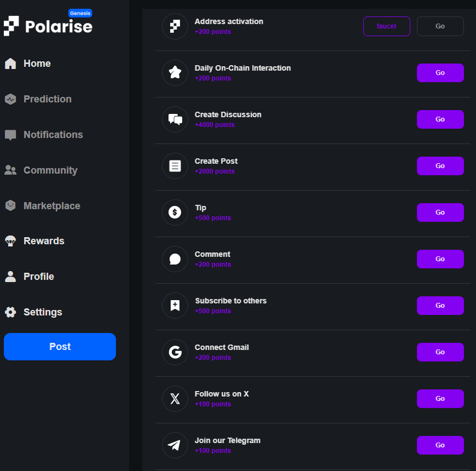Click the Join our Telegram title

pos(228,441)
